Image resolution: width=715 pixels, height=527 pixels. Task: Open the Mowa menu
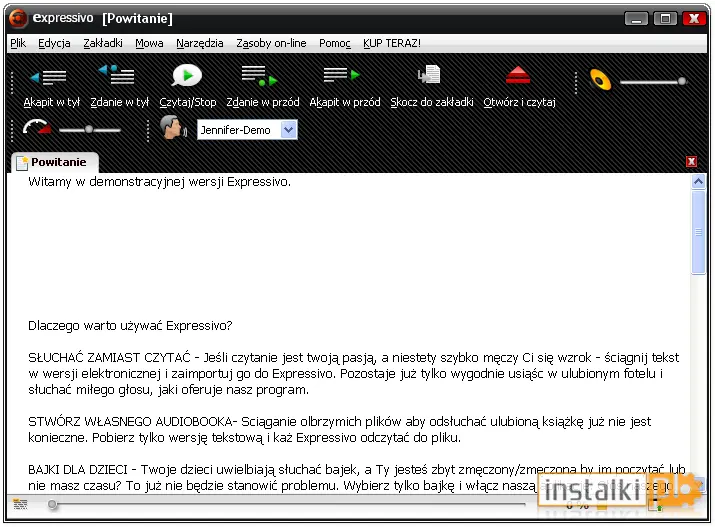point(149,43)
